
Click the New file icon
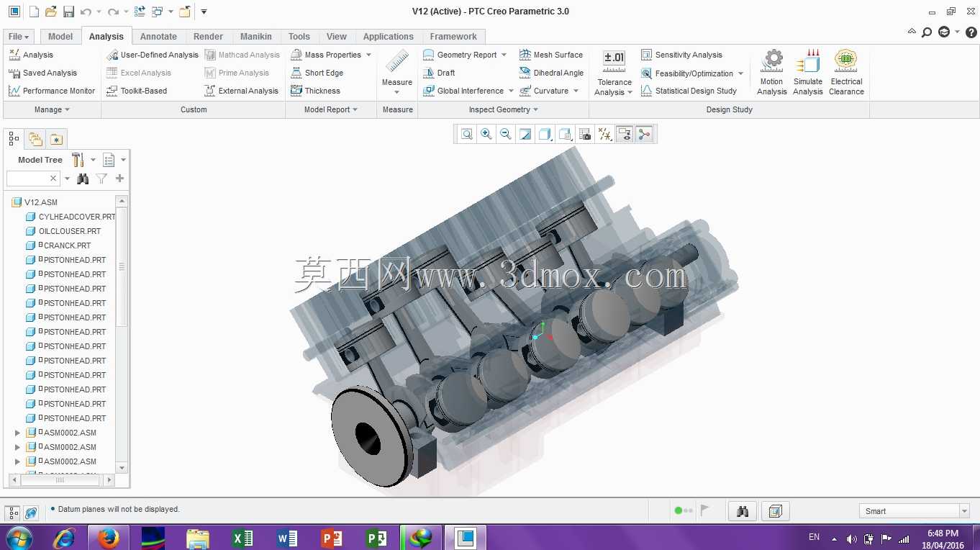click(34, 12)
